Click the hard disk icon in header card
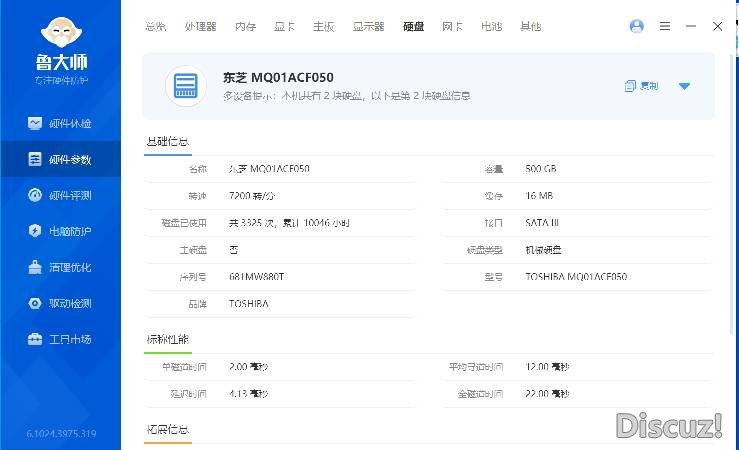Image resolution: width=739 pixels, height=450 pixels. [186, 86]
